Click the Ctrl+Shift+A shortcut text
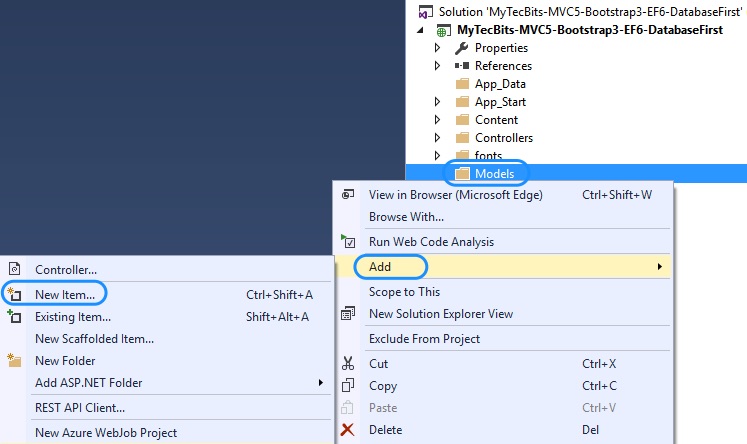 point(279,295)
